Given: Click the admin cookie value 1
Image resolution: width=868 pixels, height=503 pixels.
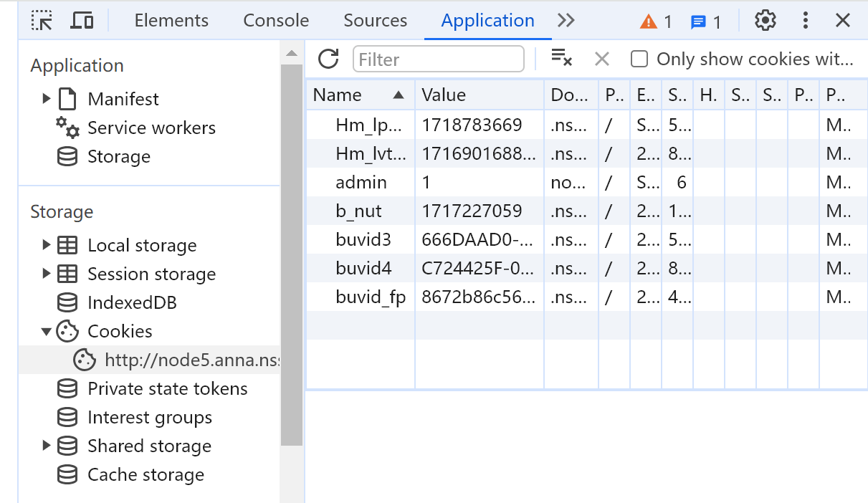Looking at the screenshot, I should click(426, 182).
